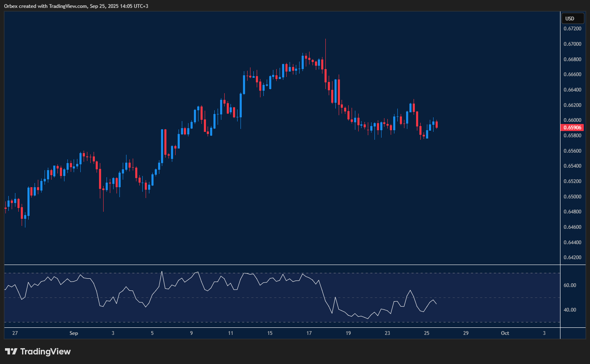
Task: Click the red 0.65906 current price tag
Action: click(x=572, y=128)
